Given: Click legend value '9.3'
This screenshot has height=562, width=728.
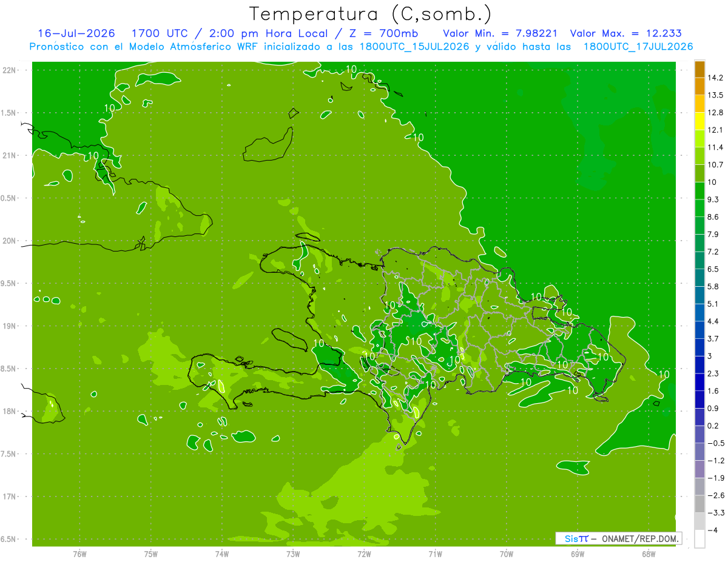Looking at the screenshot, I should pyautogui.click(x=713, y=199).
